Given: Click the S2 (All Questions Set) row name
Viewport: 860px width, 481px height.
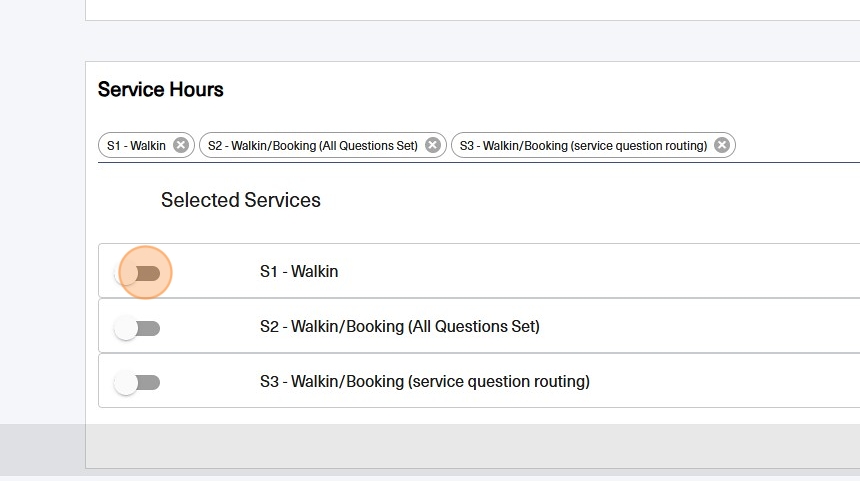Looking at the screenshot, I should [399, 326].
